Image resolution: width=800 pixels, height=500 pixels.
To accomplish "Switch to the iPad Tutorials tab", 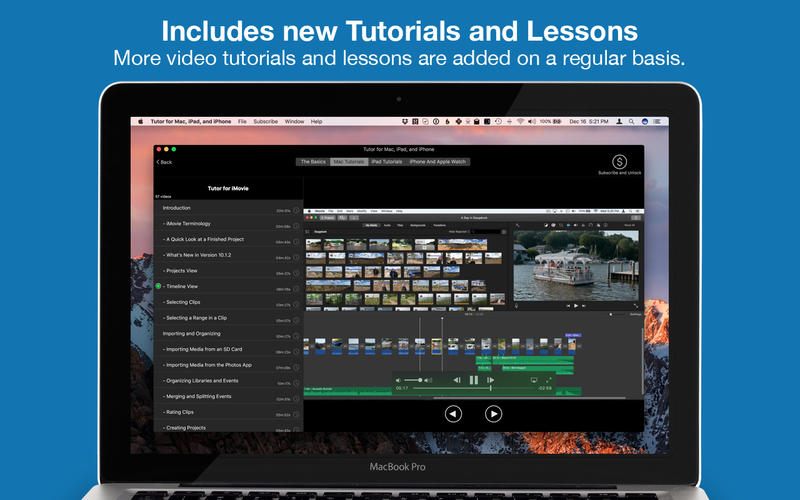I will (386, 161).
